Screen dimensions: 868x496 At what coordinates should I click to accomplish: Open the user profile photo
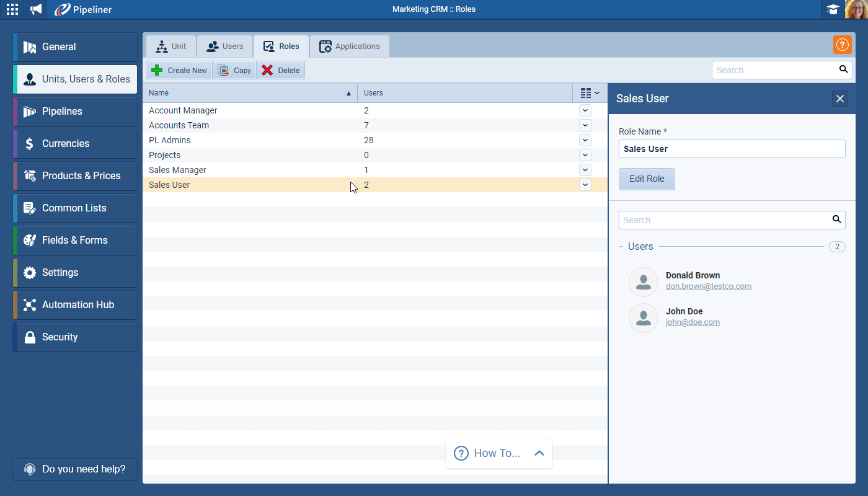pyautogui.click(x=856, y=9)
